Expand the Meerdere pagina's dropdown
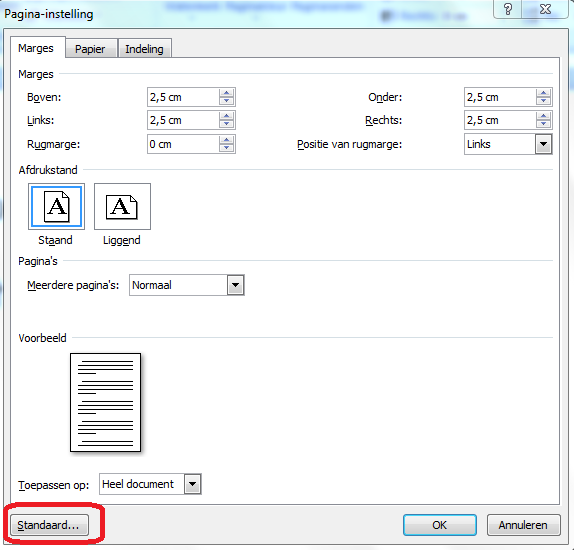The image size is (574, 550). (x=235, y=285)
